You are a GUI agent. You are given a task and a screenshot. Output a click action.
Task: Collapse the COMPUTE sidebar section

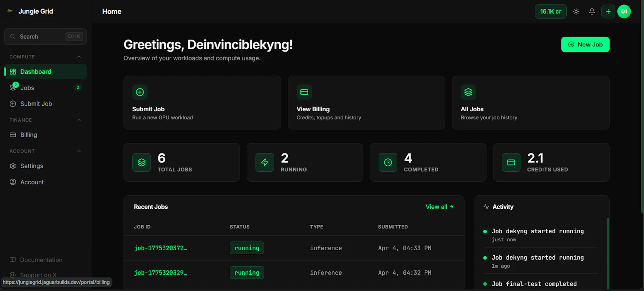tap(79, 57)
